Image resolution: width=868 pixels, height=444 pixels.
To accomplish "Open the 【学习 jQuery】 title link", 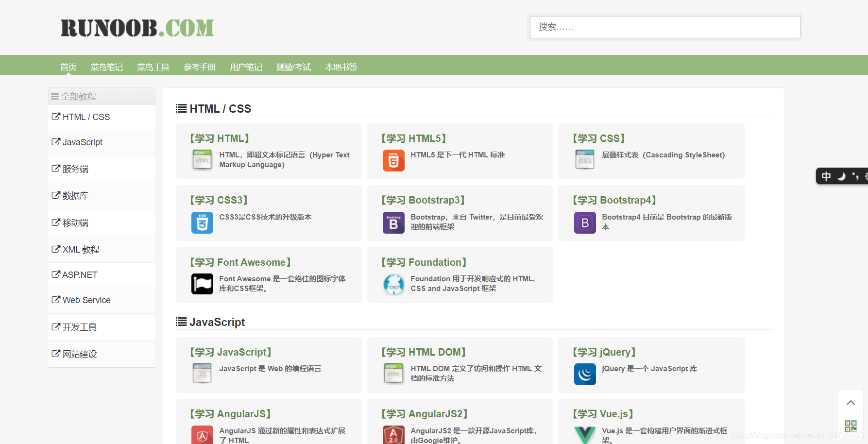I will click(604, 352).
